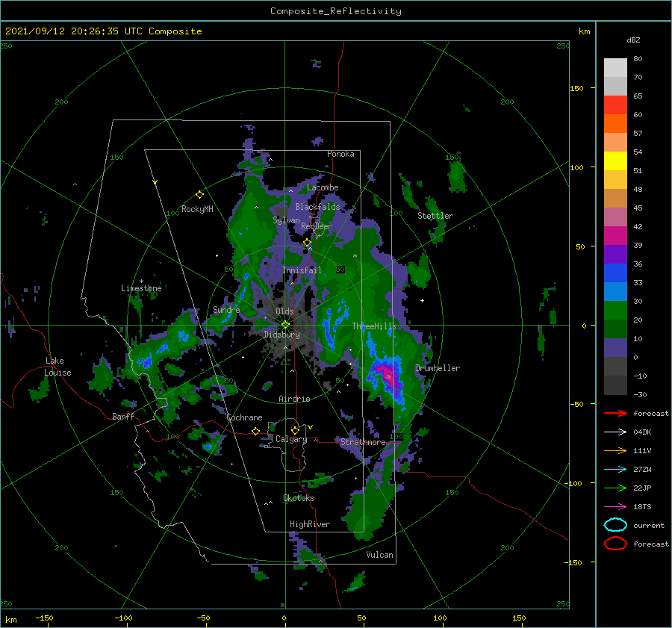Viewport: 672px width, 628px height.
Task: Click the Sundre town label
Action: [226, 309]
